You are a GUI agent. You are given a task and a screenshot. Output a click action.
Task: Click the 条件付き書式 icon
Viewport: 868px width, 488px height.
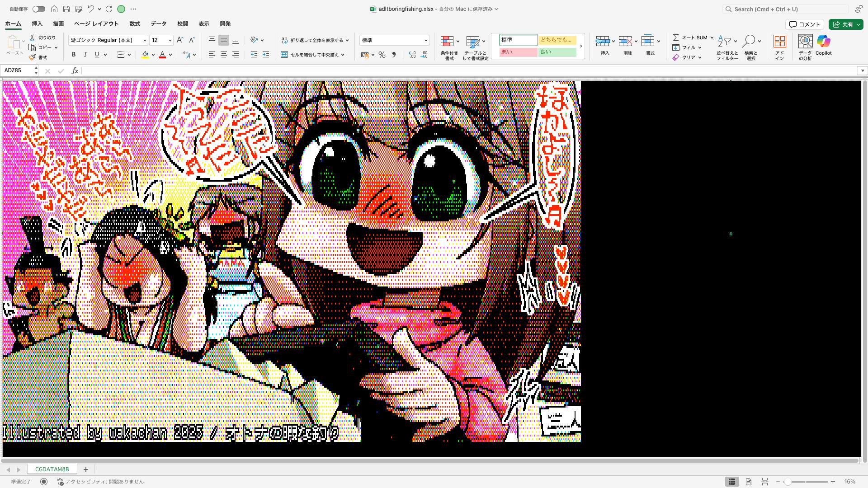(447, 42)
